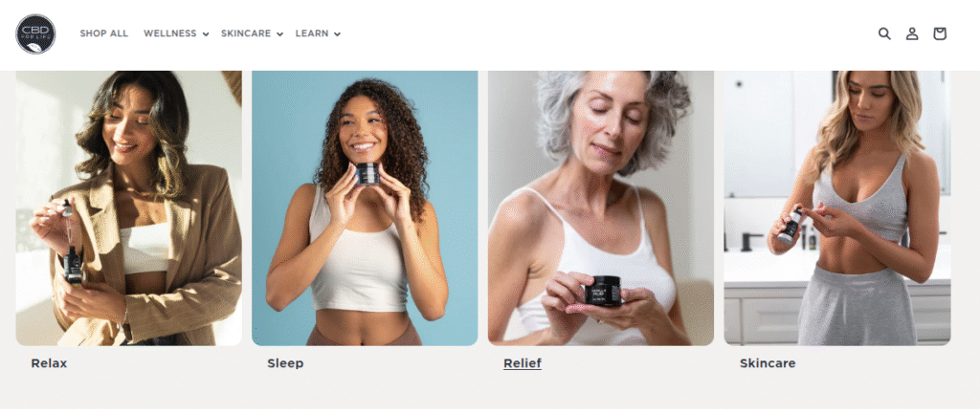Image resolution: width=980 pixels, height=414 pixels.
Task: Follow the Skincare category link below image
Action: (x=768, y=363)
